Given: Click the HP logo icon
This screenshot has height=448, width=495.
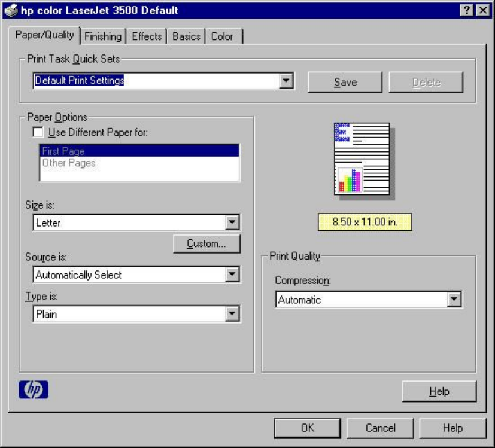Looking at the screenshot, I should click(x=34, y=389).
